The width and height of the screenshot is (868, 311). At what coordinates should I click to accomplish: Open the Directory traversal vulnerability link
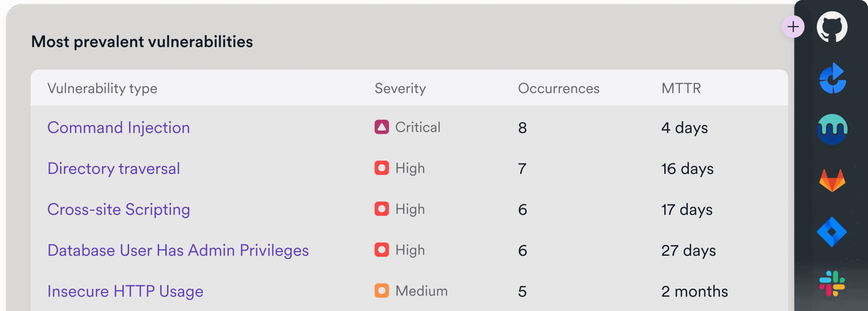(x=114, y=169)
